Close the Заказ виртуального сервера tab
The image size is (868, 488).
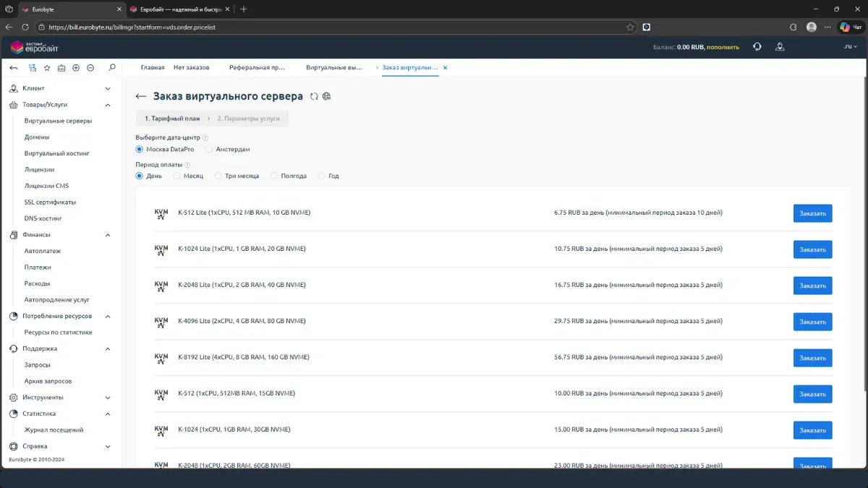coord(445,67)
